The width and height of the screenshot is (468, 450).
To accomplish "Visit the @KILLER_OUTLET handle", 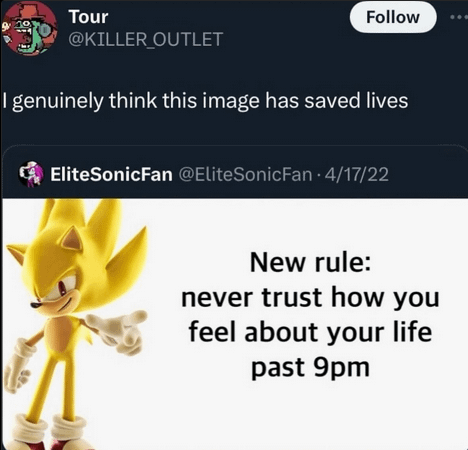I will 145,39.
